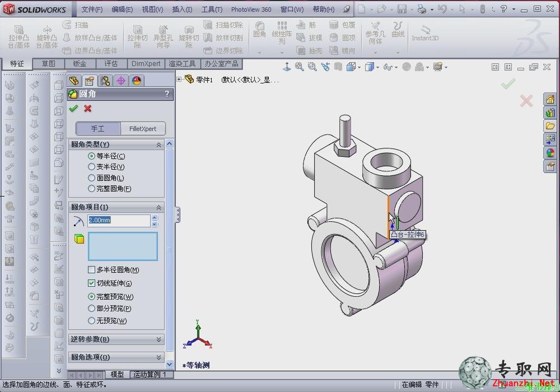This screenshot has height=392, width=560.
Task: Switch to the 草图 sketch tab
Action: [49, 64]
